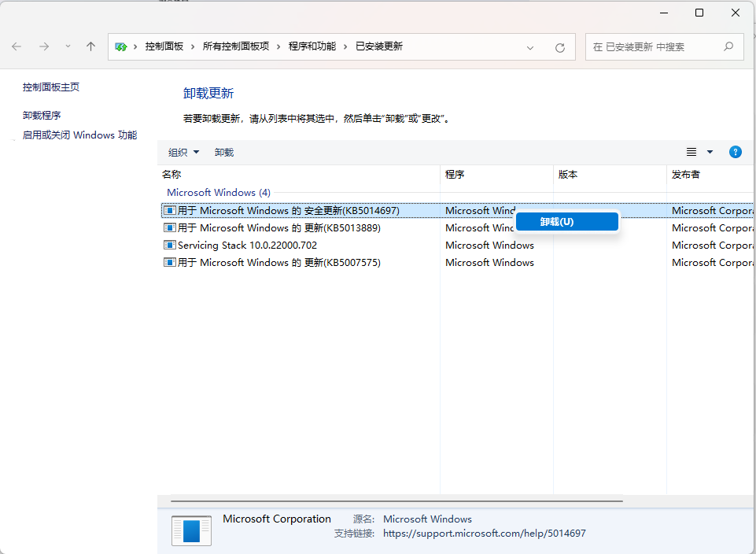Click the 卸载程序 sidebar link

42,116
